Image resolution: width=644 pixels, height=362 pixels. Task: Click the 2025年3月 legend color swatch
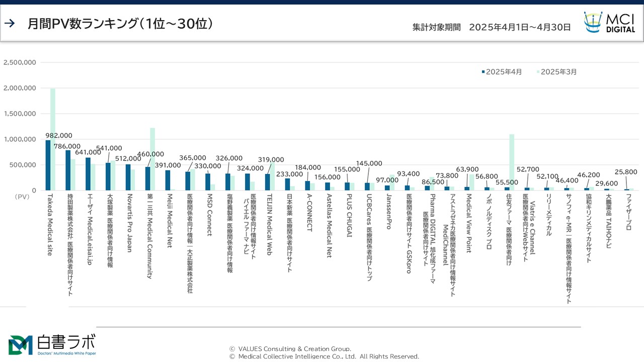(538, 72)
